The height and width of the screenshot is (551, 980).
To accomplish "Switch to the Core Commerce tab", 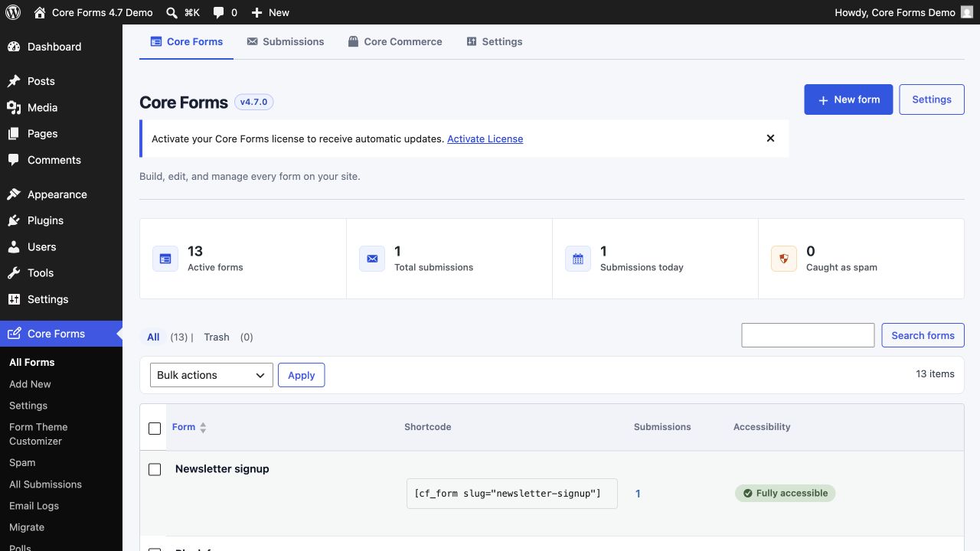I will [395, 42].
